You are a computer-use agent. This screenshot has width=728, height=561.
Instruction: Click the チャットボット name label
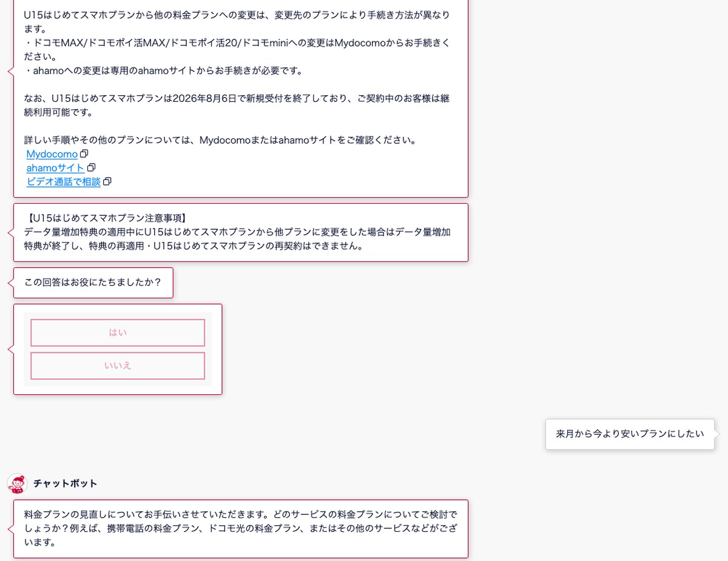(65, 483)
